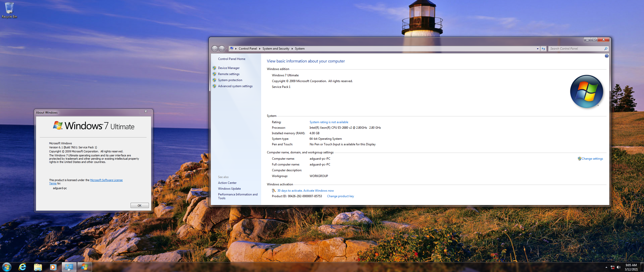Open Control Panel help question icon
The image size is (644, 272).
point(607,56)
